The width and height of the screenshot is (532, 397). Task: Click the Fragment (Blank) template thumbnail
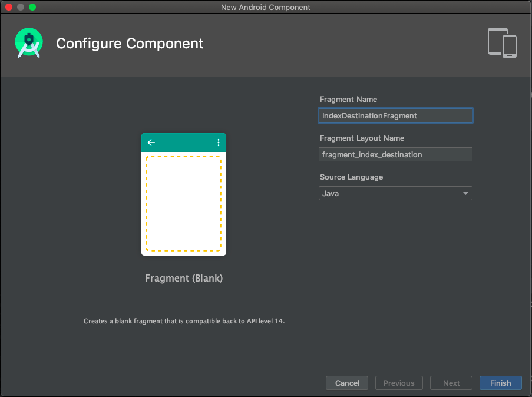tap(184, 194)
